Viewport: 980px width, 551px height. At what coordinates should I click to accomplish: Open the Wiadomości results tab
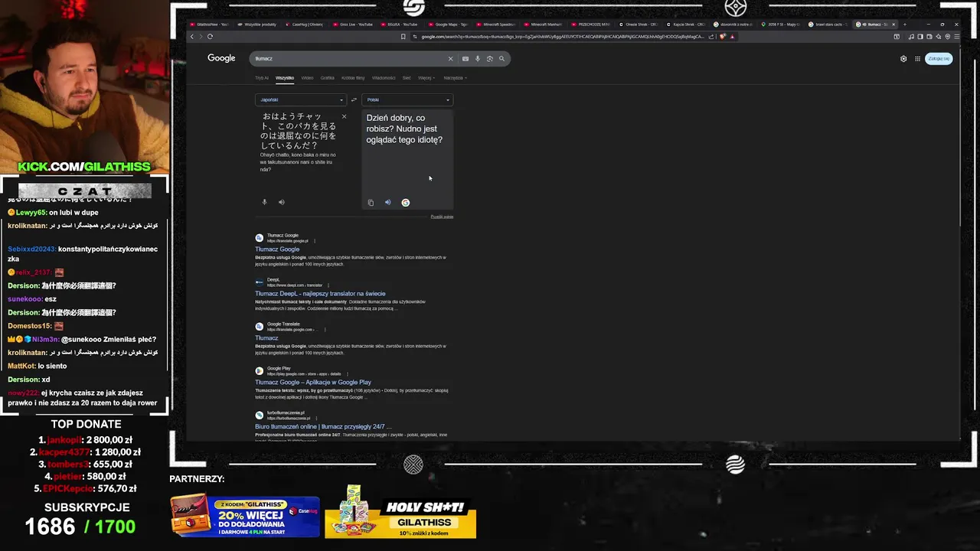pos(384,77)
